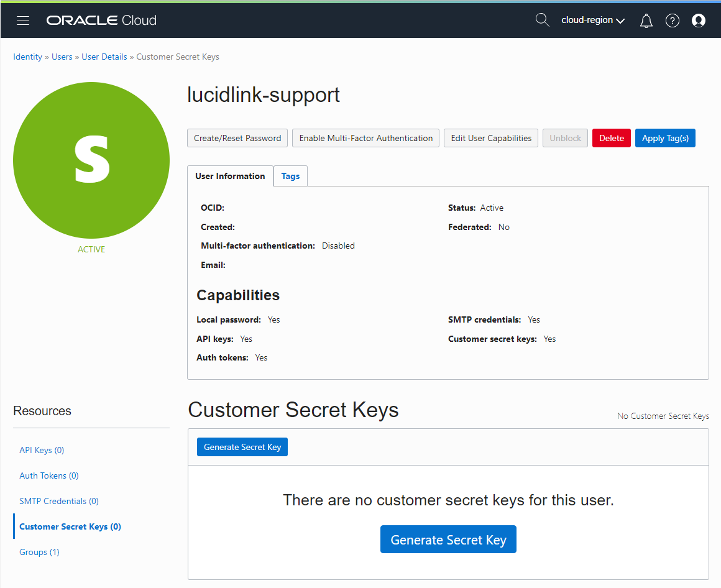Click the Email: label
Viewport: 721px width, 588px height.
pyautogui.click(x=213, y=265)
